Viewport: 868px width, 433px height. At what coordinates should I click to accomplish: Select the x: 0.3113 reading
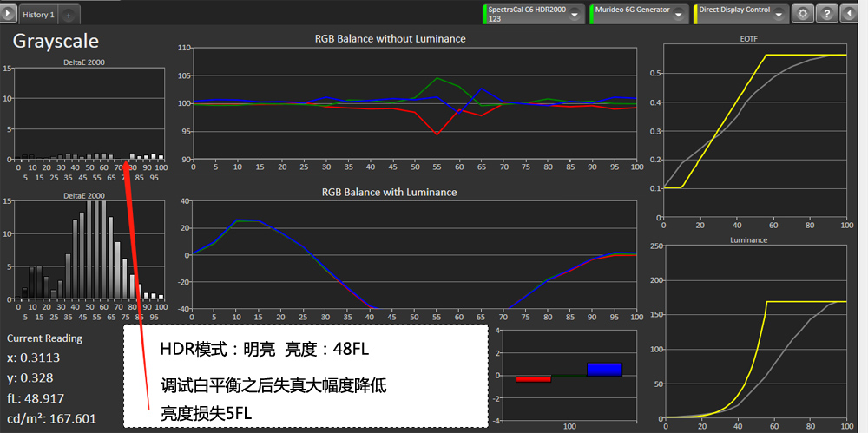(x=33, y=358)
